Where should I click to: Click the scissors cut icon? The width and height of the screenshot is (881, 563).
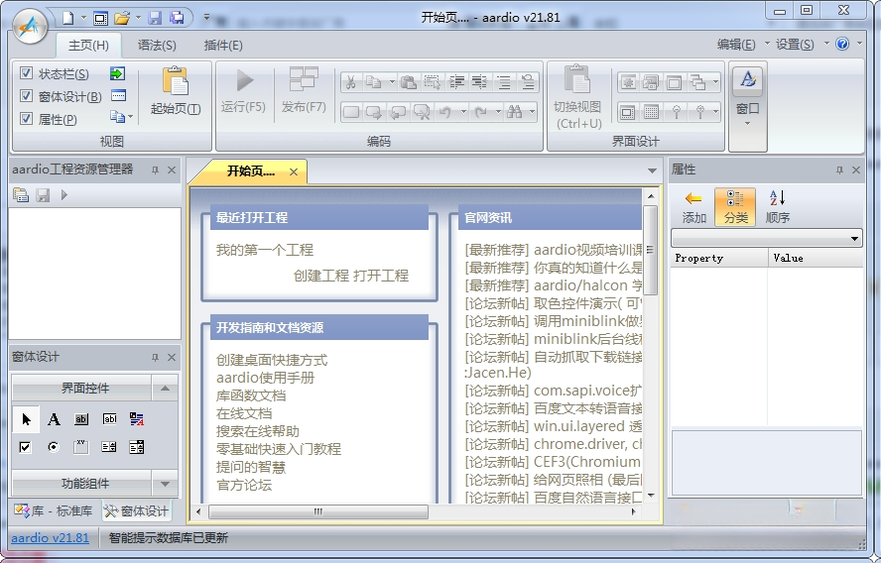point(351,83)
